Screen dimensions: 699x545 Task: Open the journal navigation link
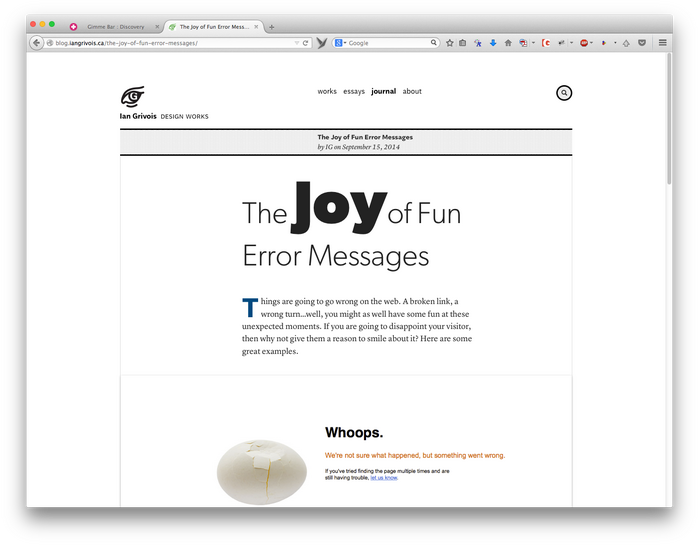click(383, 91)
